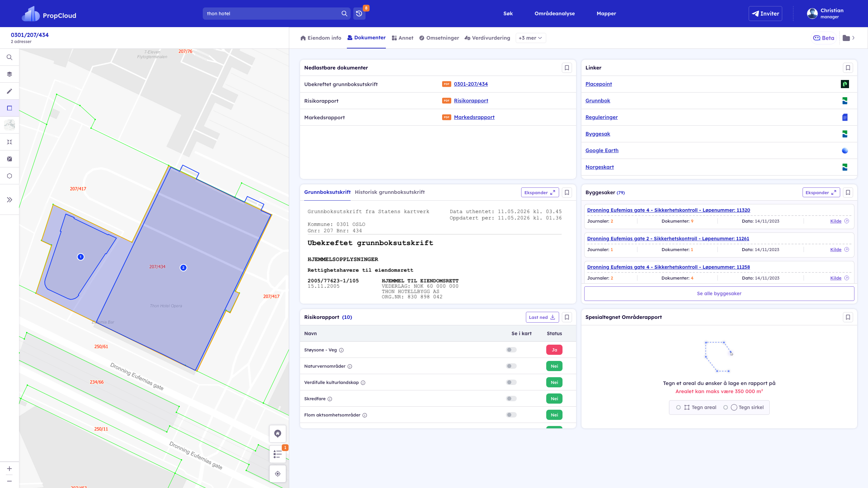Viewport: 868px width, 488px height.
Task: Switch to the Eiendom info tab
Action: 321,38
